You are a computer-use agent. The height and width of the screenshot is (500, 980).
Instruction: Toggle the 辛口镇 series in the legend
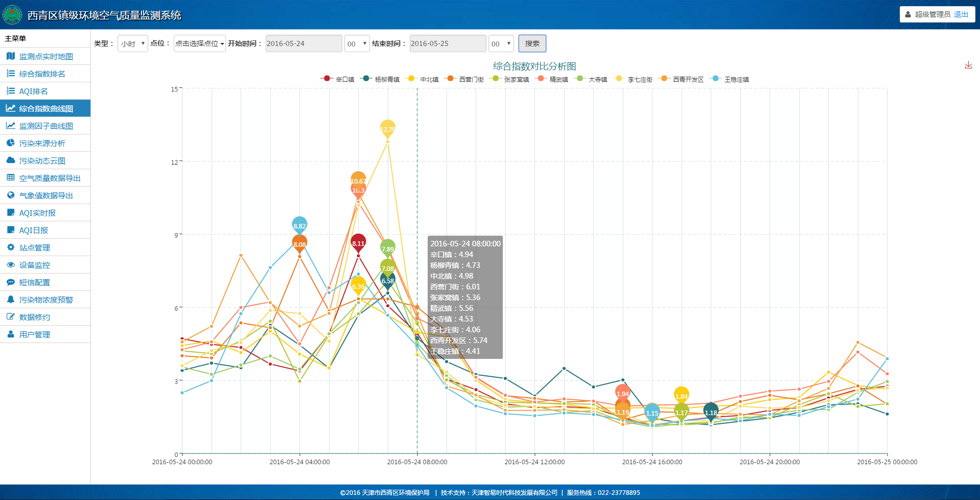point(338,79)
